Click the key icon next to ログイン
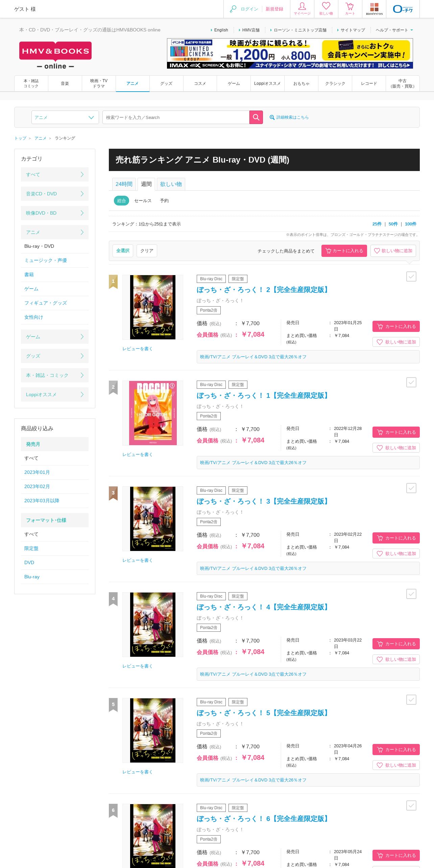Image resolution: width=434 pixels, height=868 pixels. (x=233, y=9)
